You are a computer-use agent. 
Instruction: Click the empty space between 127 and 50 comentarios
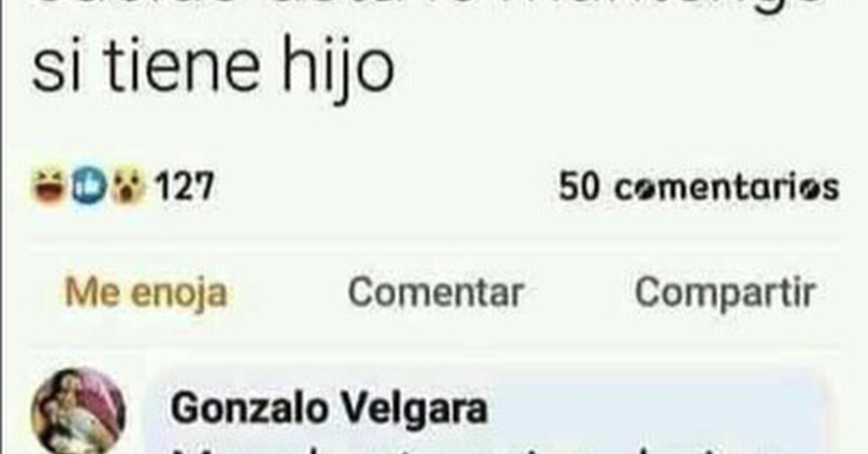(386, 186)
